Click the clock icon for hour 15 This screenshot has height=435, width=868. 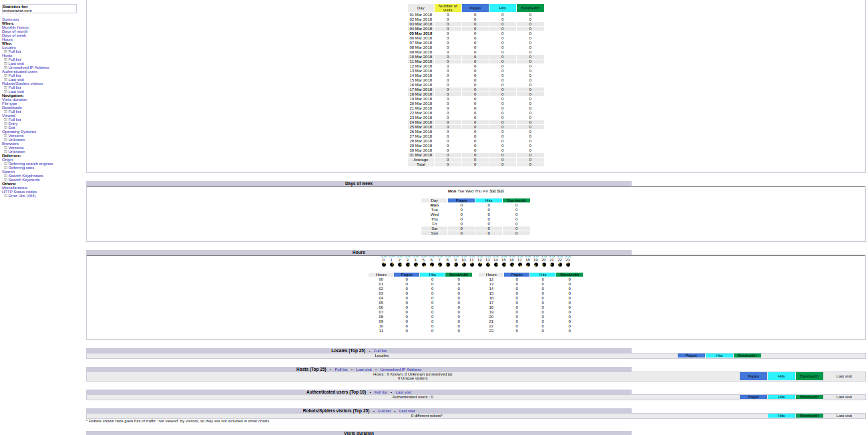click(504, 265)
